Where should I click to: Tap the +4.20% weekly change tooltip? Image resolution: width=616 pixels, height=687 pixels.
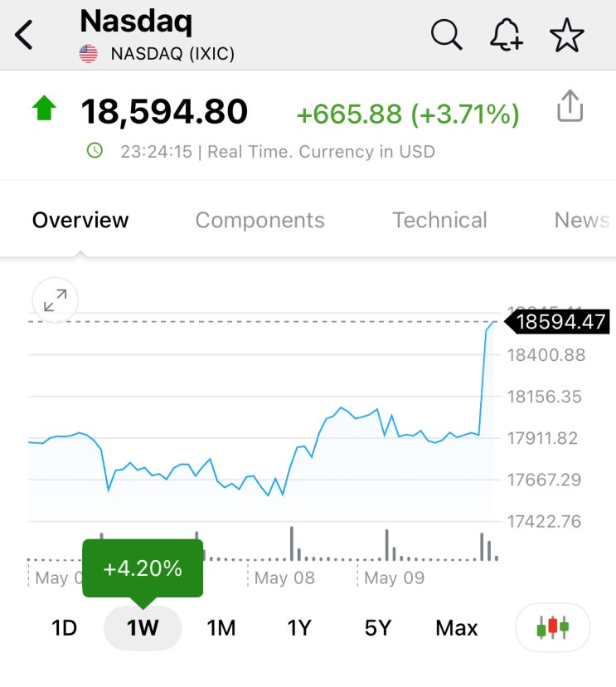[x=143, y=568]
